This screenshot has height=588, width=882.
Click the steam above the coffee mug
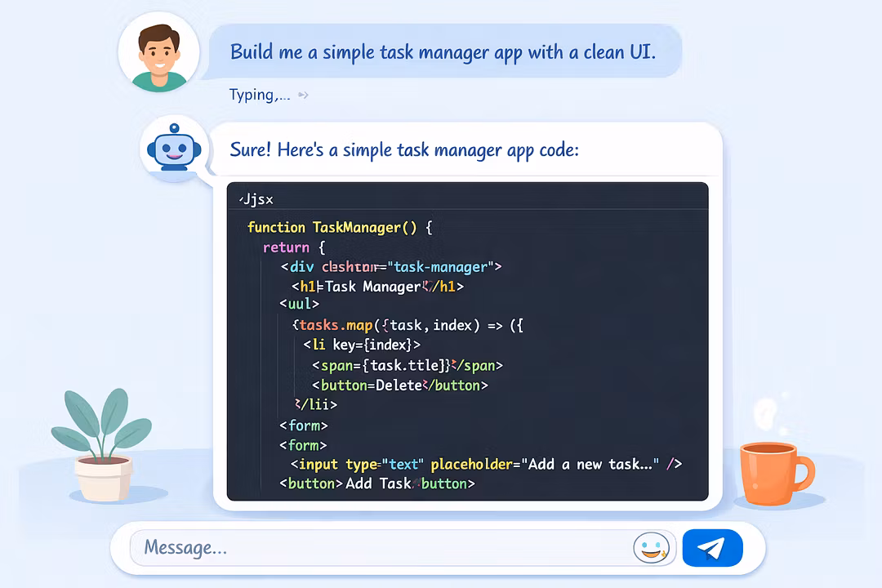(768, 416)
